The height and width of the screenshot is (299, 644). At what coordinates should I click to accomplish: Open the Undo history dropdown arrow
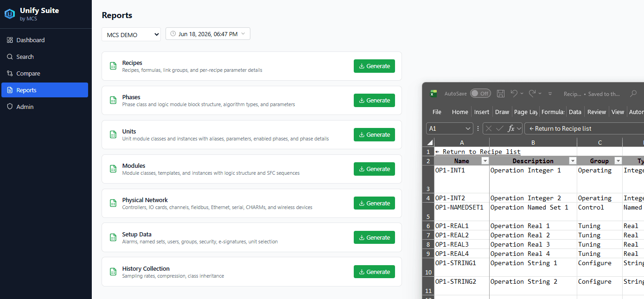pos(522,93)
